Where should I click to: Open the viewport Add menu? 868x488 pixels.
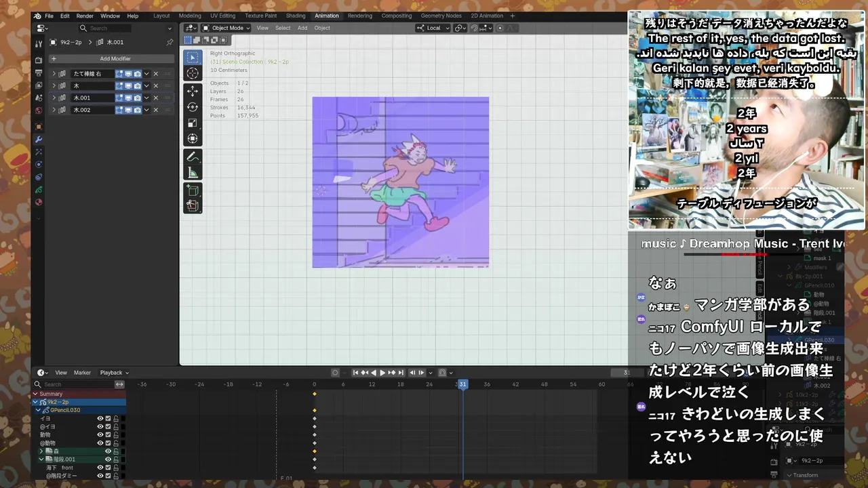(x=302, y=28)
